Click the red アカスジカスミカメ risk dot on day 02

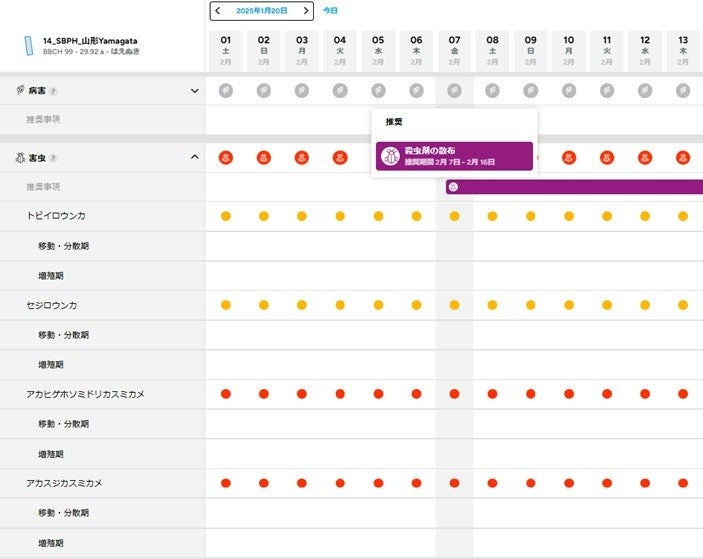pos(264,483)
